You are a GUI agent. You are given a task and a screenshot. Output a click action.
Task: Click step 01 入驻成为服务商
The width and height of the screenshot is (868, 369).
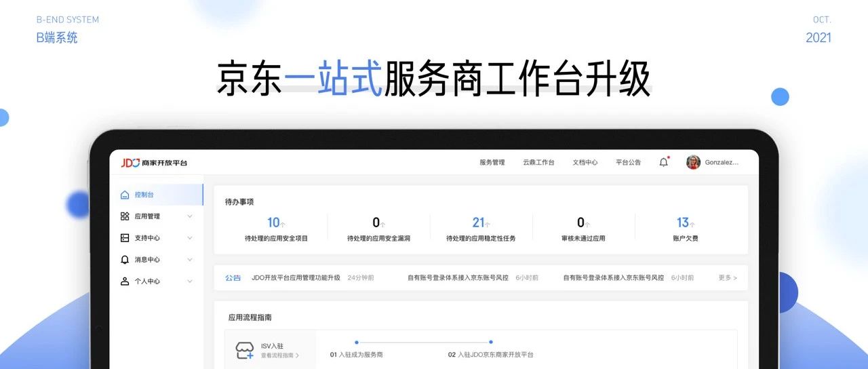[357, 355]
